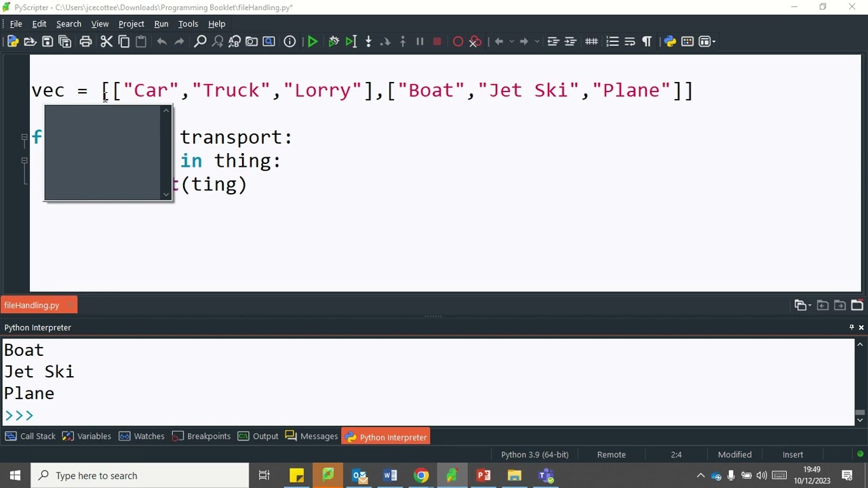The width and height of the screenshot is (868, 488).
Task: Open the layouts dropdown arrow
Action: click(x=713, y=42)
